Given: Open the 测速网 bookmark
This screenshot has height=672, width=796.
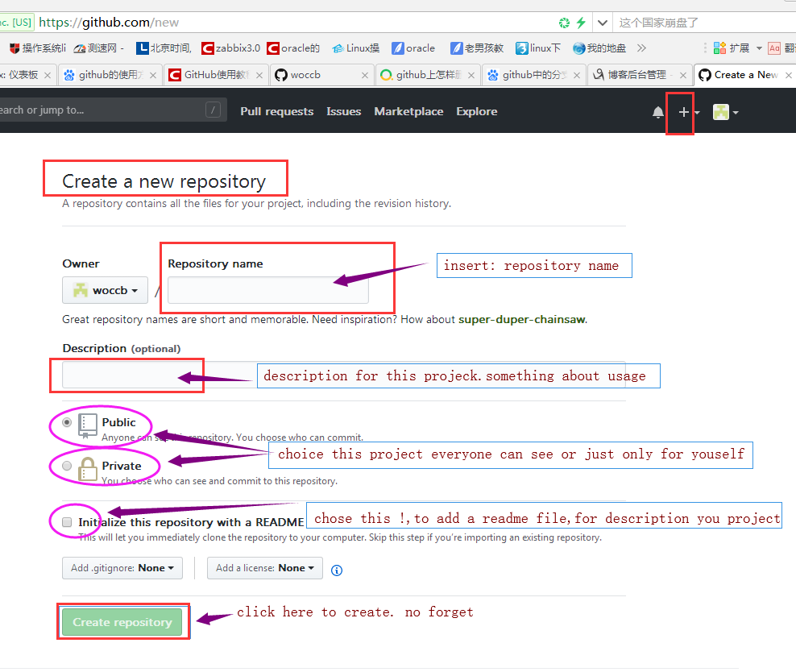Looking at the screenshot, I should coord(98,48).
